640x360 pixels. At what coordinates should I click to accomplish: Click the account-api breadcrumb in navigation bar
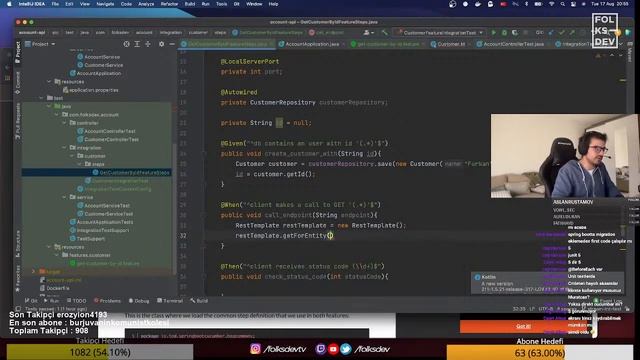32,32
